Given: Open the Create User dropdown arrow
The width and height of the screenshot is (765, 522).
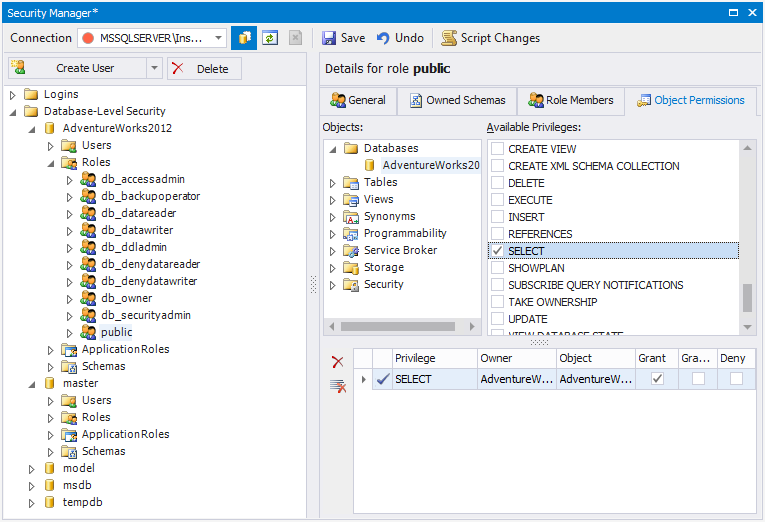Looking at the screenshot, I should pyautogui.click(x=154, y=68).
